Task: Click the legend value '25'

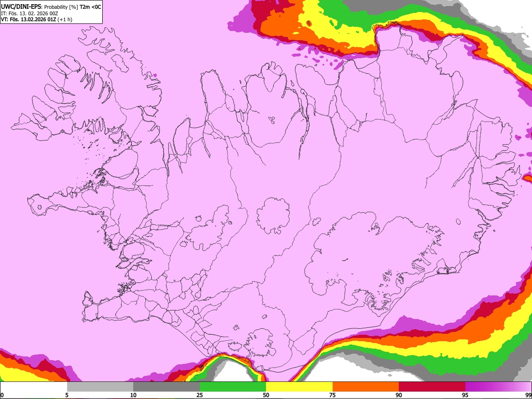Action: coord(199,395)
